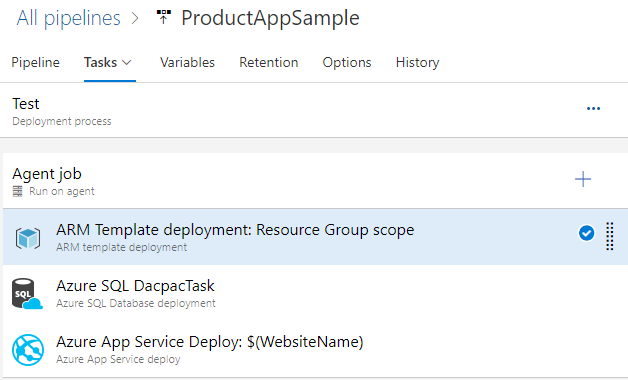Click the release pipeline icon beside ProductAppSample
Viewport: 628px width, 380px height.
(163, 17)
